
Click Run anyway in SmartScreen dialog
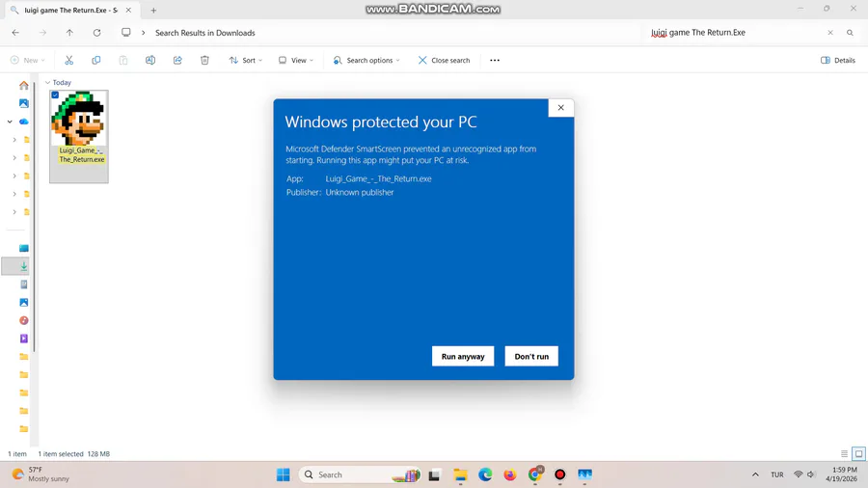(463, 356)
